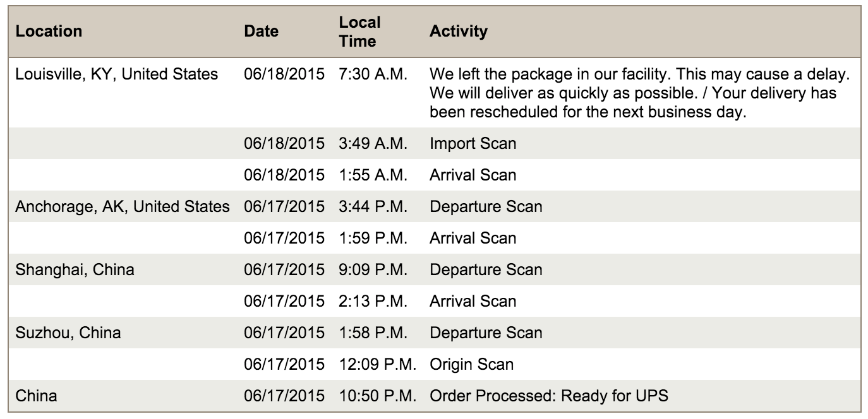Click the delivery rescheduled delay message
868x419 pixels.
tap(640, 94)
